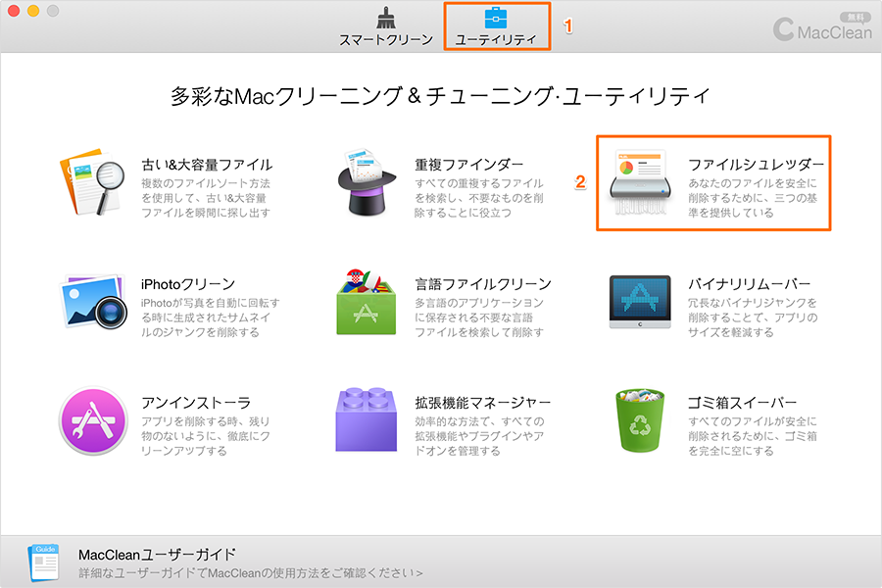
Task: Open the ファイルシュレッダー shredder icon
Action: coord(640,182)
